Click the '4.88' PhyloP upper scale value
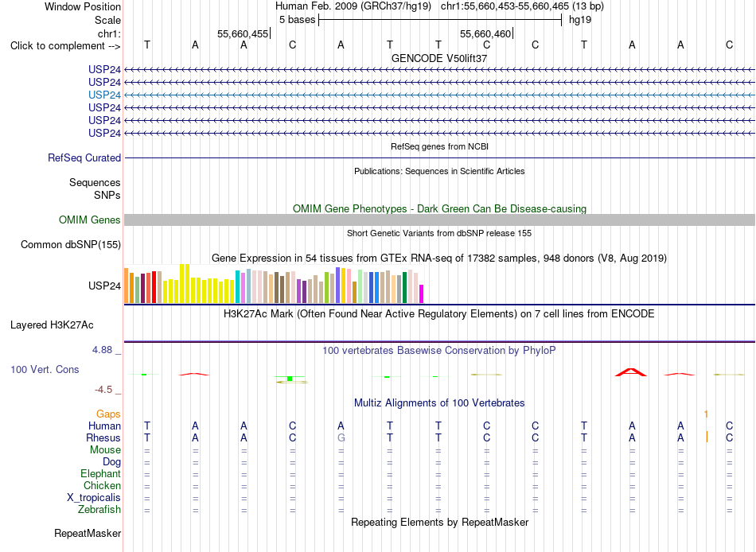Viewport: 756px width, 552px height. (102, 349)
